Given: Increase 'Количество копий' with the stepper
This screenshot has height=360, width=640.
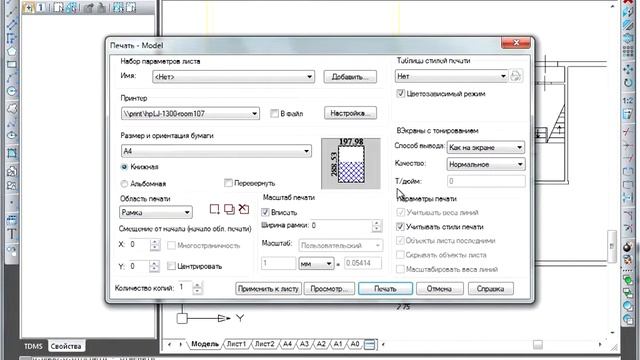Looking at the screenshot, I should point(197,285).
